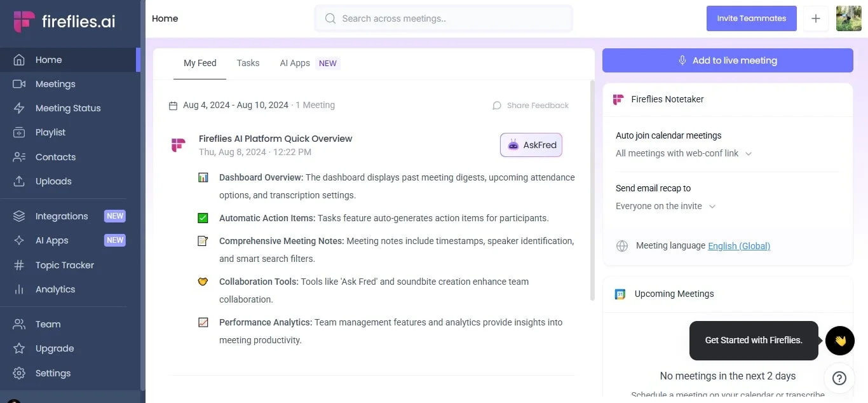Click the Settings gear icon
The image size is (868, 403).
(x=19, y=373)
